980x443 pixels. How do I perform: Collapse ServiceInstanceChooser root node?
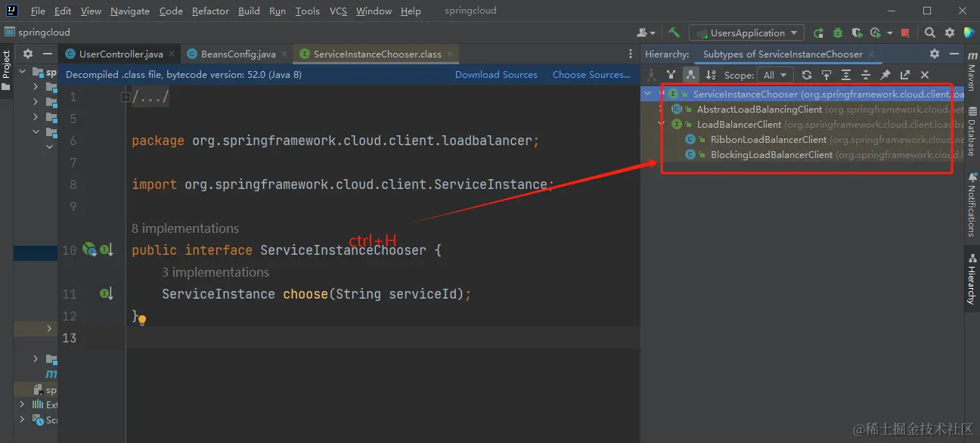click(648, 94)
